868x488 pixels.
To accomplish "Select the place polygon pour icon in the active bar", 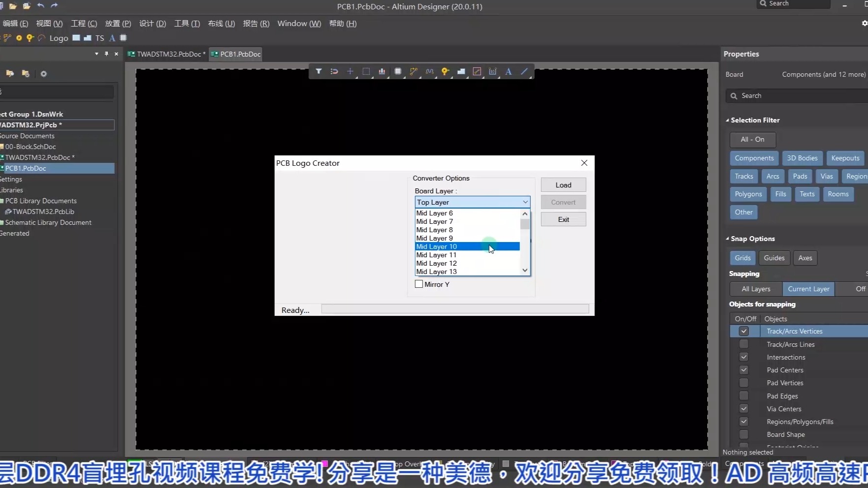I will (x=461, y=71).
